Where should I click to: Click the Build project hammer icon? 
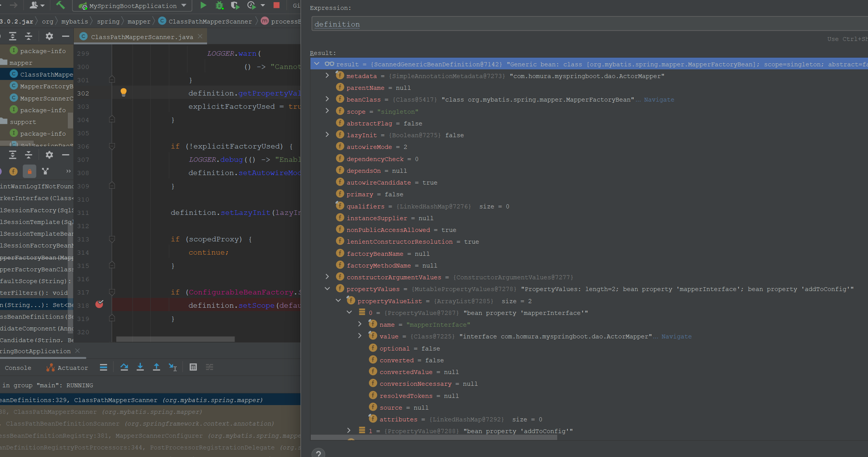[60, 5]
